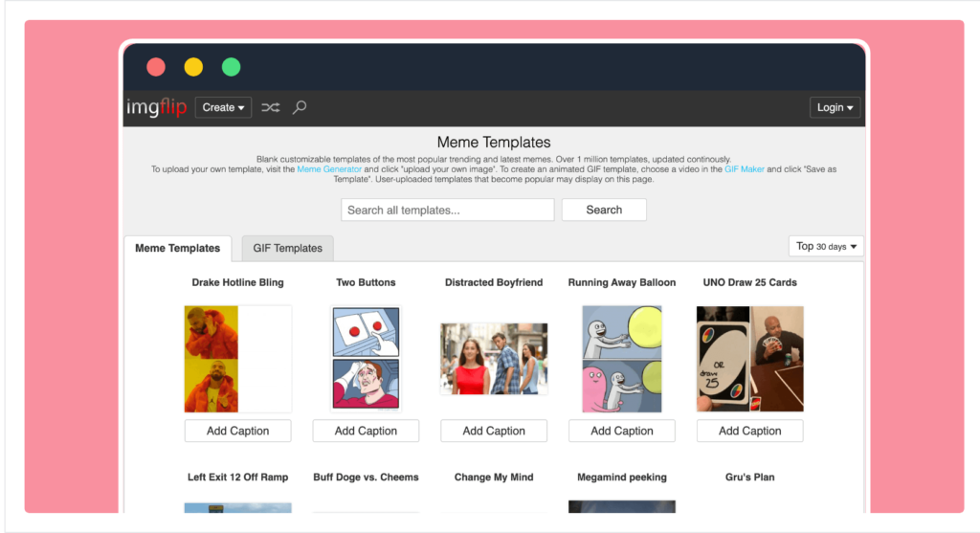Image resolution: width=980 pixels, height=533 pixels.
Task: Open the Running Away Balloon title link
Action: coord(622,282)
